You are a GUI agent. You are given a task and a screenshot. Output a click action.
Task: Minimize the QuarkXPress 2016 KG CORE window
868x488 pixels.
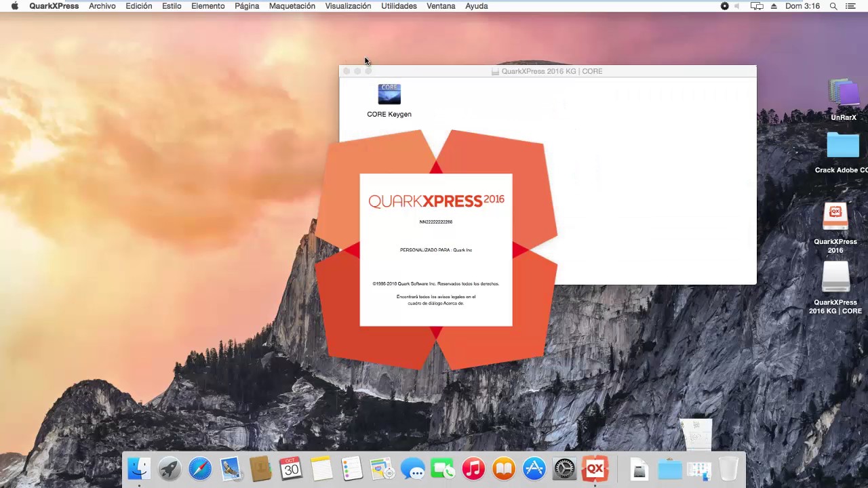click(x=357, y=71)
